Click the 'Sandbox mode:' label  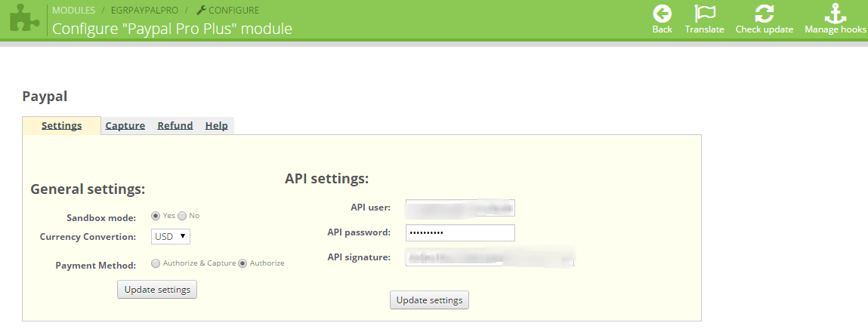pos(101,218)
